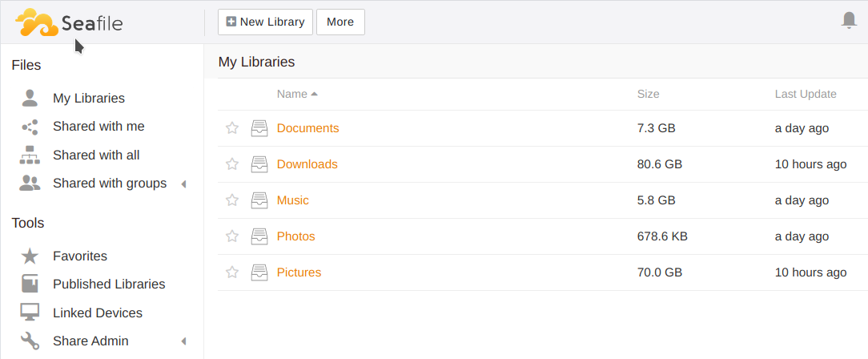Open the More button menu
Screen dimensions: 868x359
pos(340,22)
